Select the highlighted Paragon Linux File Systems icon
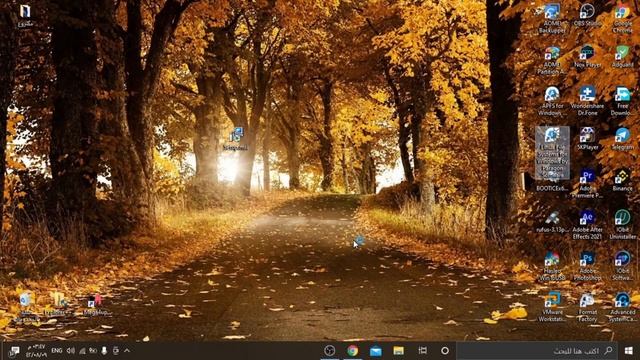The width and height of the screenshot is (640, 360). click(552, 153)
